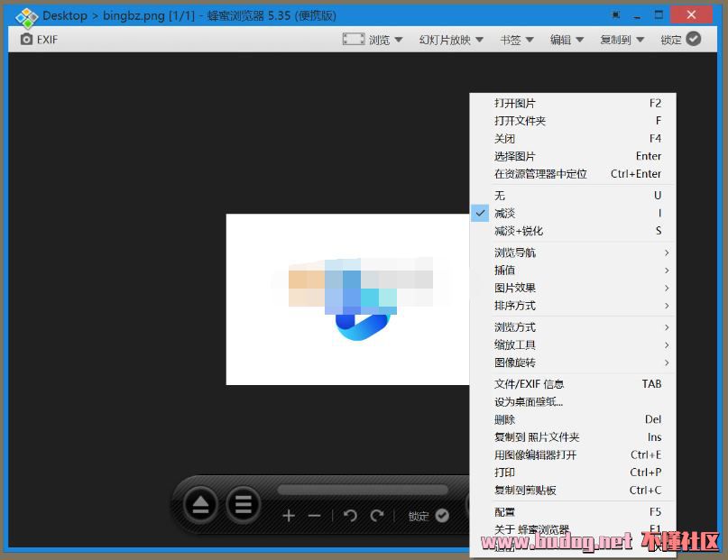Open 配置 from the context menu

tap(573, 511)
